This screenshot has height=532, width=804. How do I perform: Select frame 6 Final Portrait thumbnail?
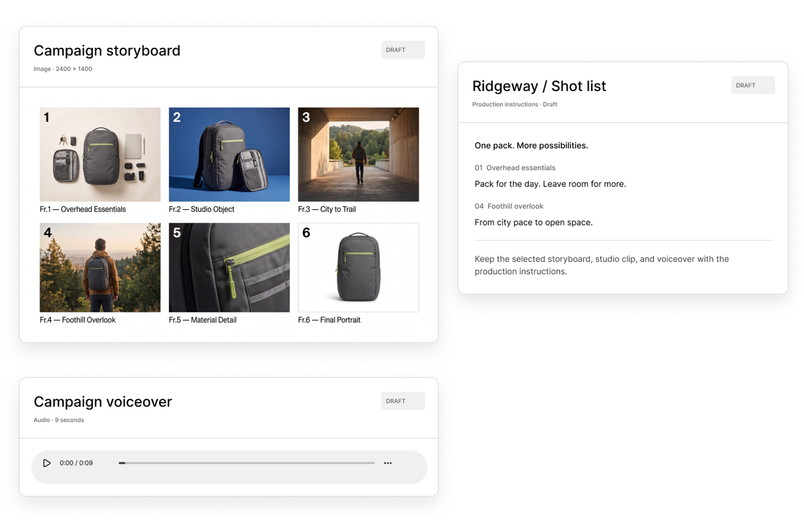(358, 268)
